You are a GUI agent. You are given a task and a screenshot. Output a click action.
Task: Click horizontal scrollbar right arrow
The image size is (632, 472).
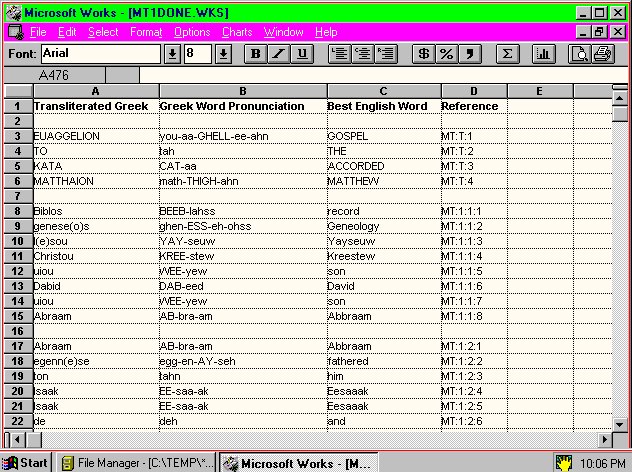click(604, 439)
